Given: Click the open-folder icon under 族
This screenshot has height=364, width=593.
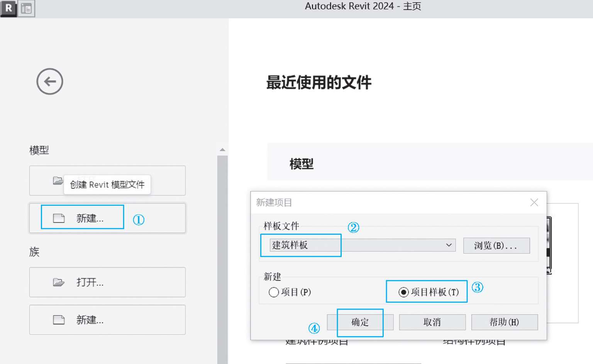Looking at the screenshot, I should tap(59, 282).
